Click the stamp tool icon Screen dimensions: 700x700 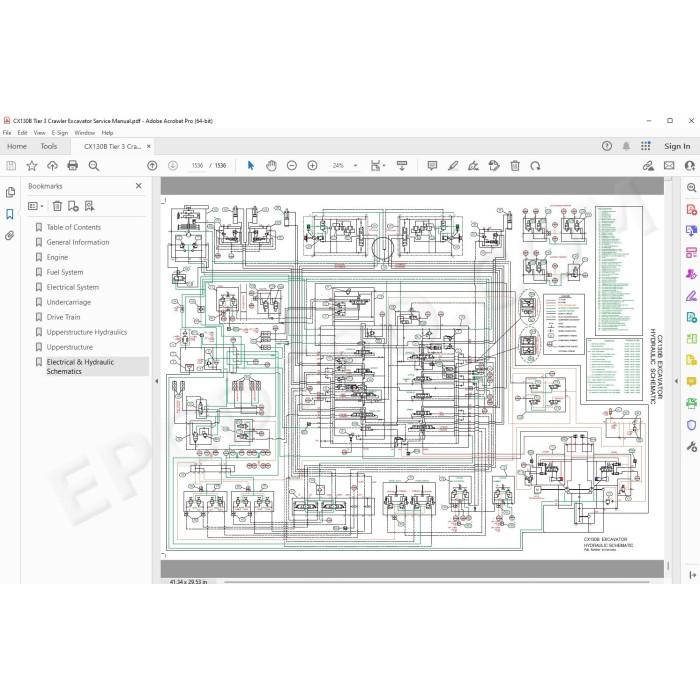click(x=494, y=166)
